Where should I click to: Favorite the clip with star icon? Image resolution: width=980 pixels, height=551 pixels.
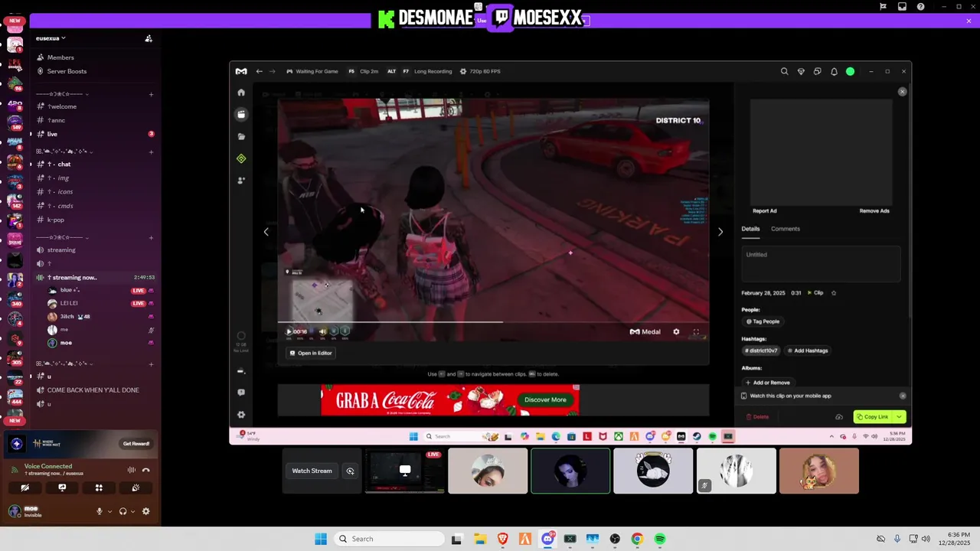(834, 293)
